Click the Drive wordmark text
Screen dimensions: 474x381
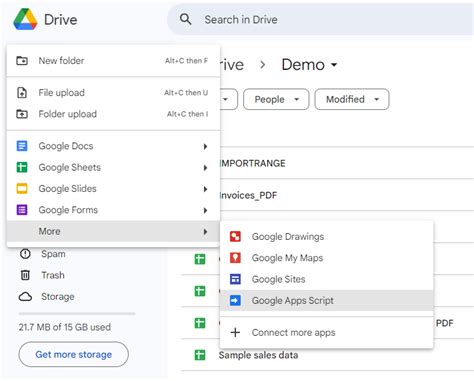[x=61, y=20]
